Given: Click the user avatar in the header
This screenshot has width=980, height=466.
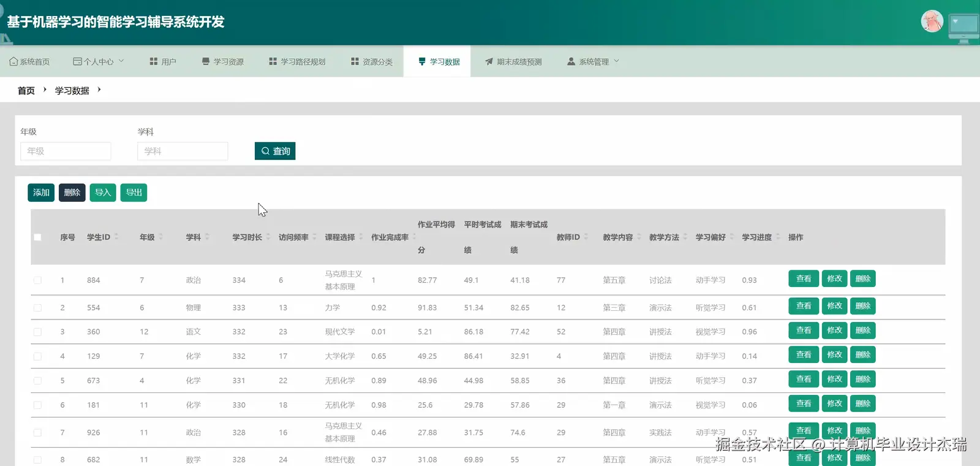Looking at the screenshot, I should (x=932, y=21).
